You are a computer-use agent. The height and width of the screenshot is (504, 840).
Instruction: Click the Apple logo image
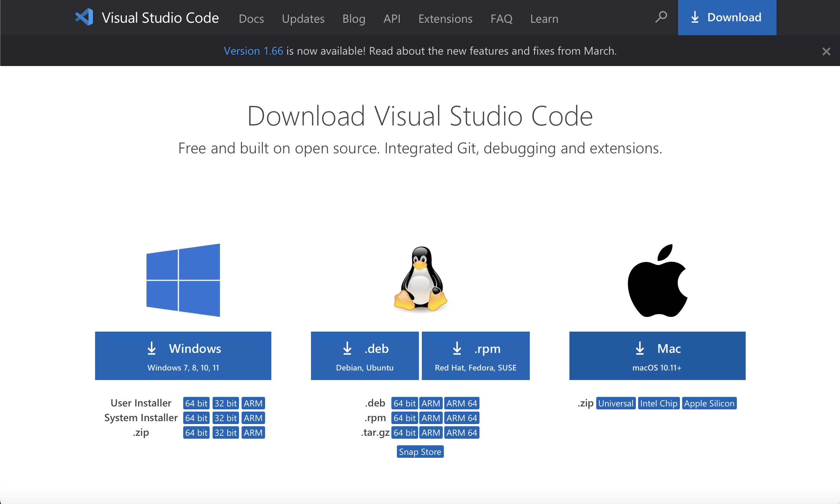[x=658, y=281]
